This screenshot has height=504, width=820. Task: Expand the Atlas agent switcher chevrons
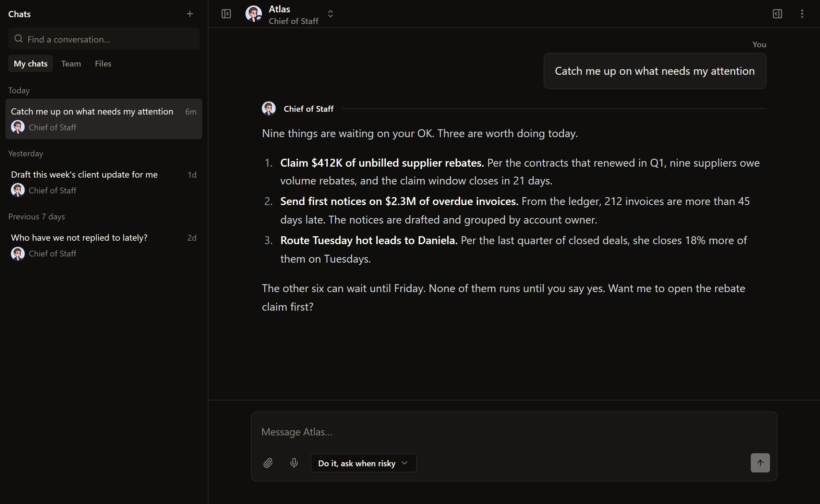[x=330, y=14]
